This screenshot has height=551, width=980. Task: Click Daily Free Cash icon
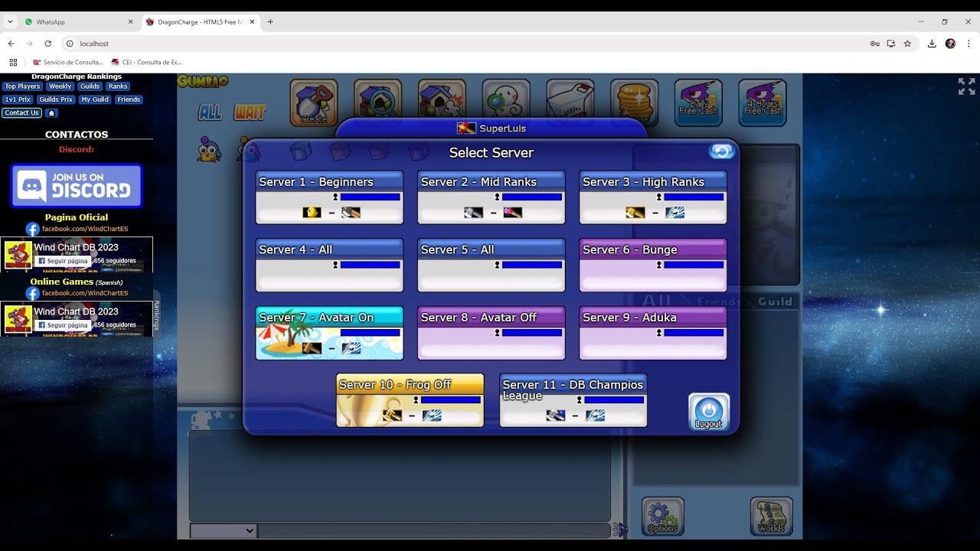point(698,103)
